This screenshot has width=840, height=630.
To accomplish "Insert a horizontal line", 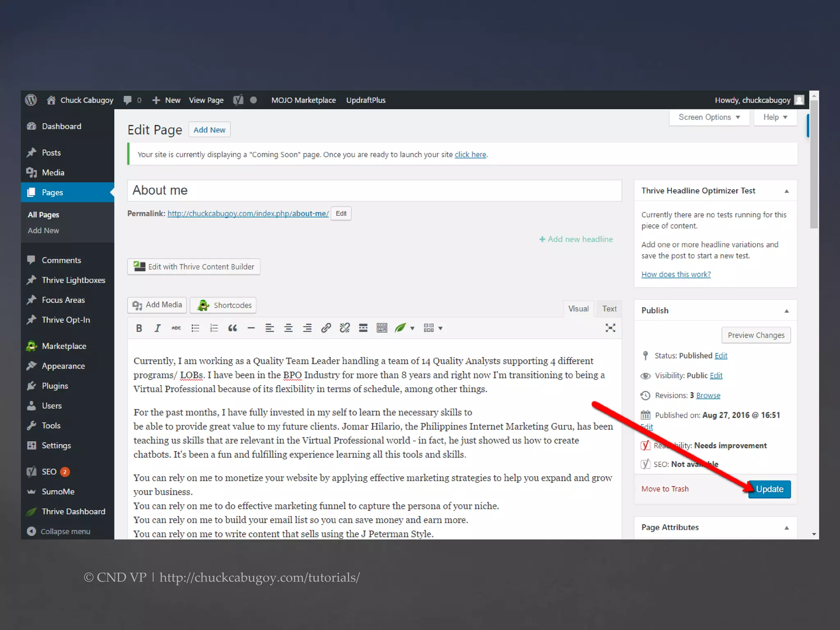I will click(251, 328).
